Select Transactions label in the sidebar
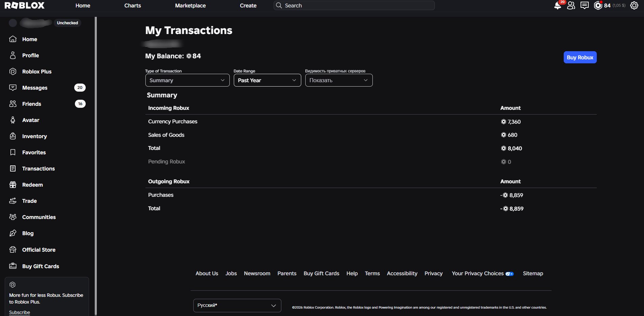Screen dimensions: 644x316 (x=38, y=168)
